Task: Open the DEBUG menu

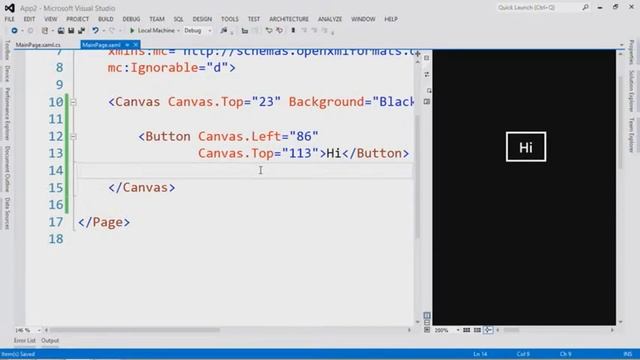Action: click(131, 19)
